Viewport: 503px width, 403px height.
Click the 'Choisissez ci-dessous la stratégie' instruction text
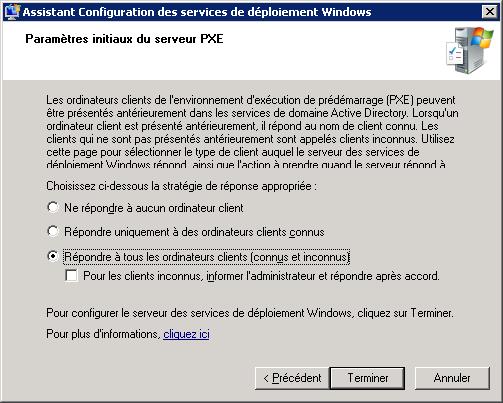pyautogui.click(x=181, y=186)
